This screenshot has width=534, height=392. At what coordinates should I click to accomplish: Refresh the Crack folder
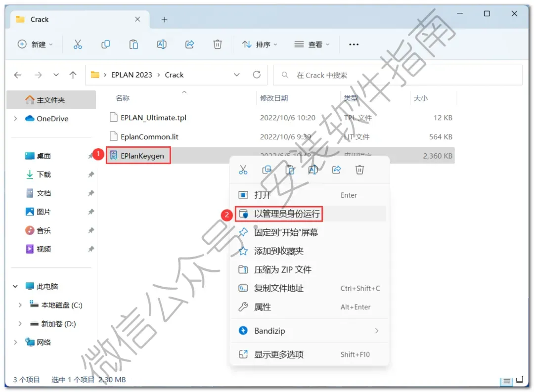click(x=257, y=75)
